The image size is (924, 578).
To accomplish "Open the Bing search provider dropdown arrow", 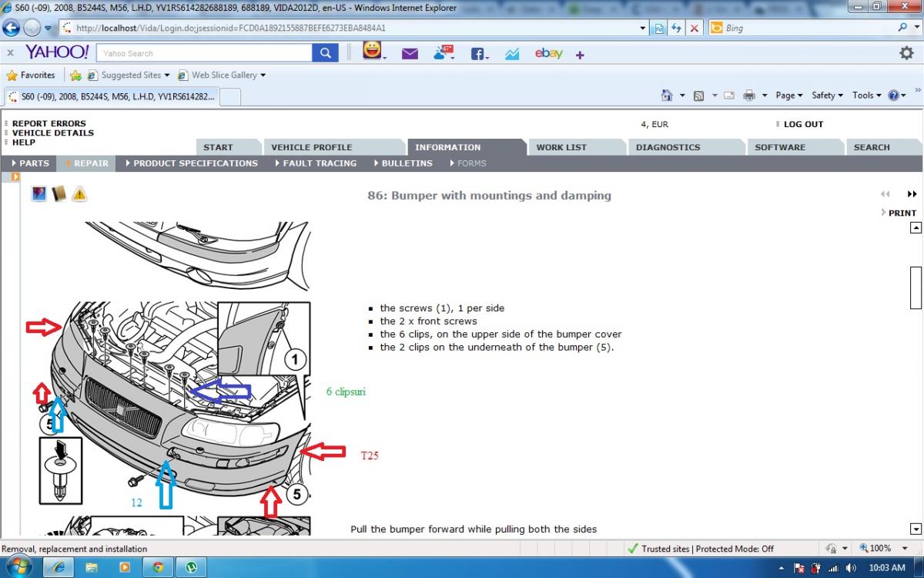I will pyautogui.click(x=918, y=29).
